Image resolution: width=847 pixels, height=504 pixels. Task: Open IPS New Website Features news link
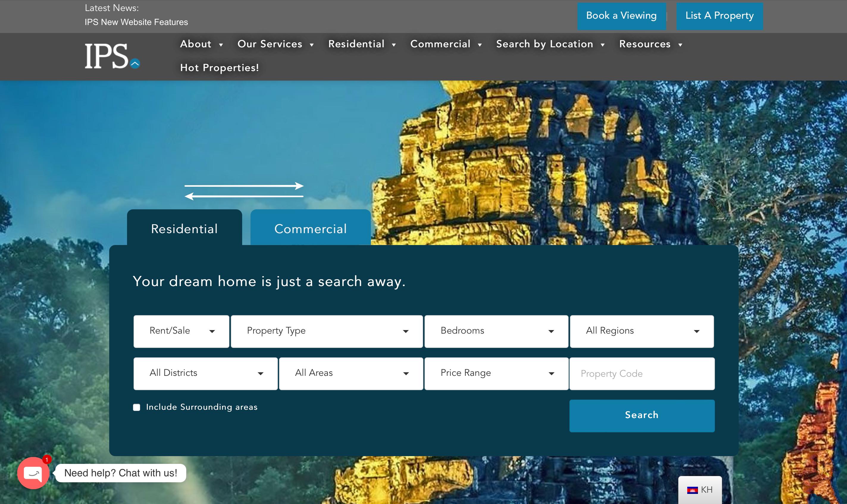(x=136, y=22)
